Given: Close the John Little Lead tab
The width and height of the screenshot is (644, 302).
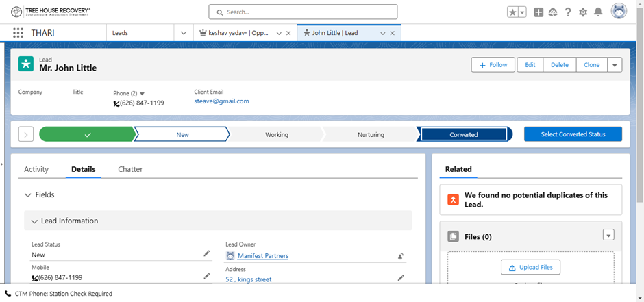Looking at the screenshot, I should coord(394,33).
